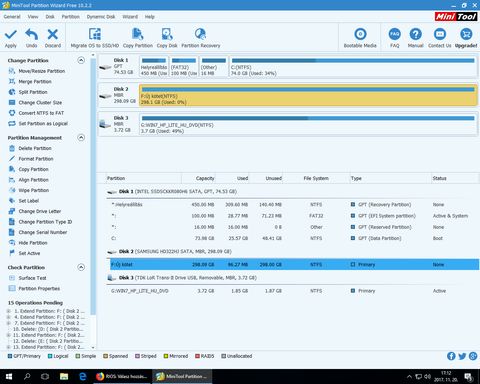Choose Merge Partition
Screen dimensions: 480x384
pos(35,81)
